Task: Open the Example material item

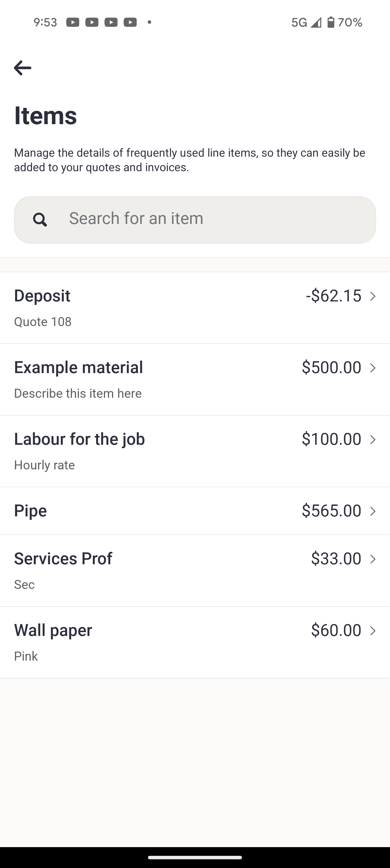Action: pos(78,368)
